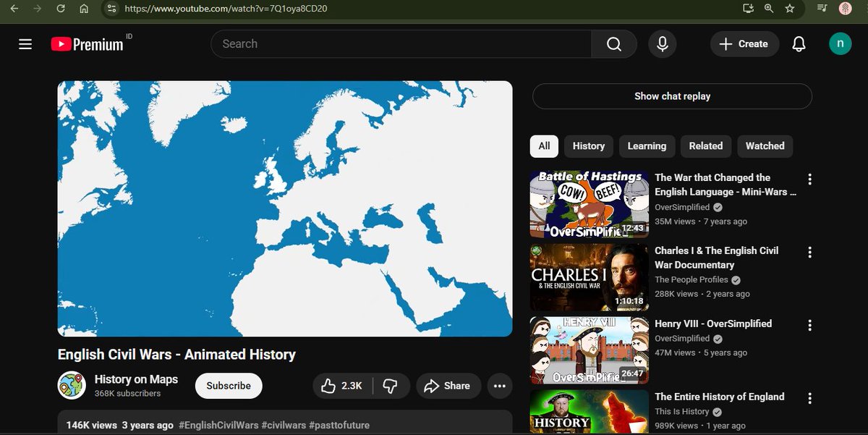Click the YouTube search field
The height and width of the screenshot is (435, 868).
[x=401, y=44]
